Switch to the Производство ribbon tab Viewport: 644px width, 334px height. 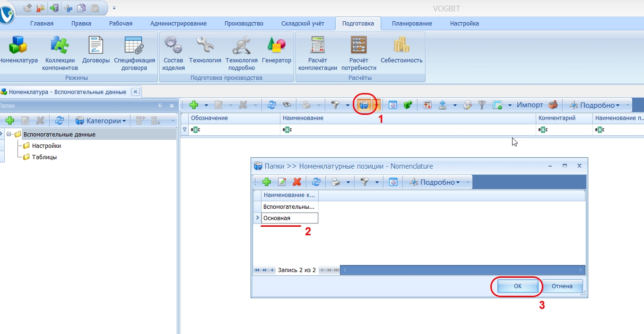[244, 24]
